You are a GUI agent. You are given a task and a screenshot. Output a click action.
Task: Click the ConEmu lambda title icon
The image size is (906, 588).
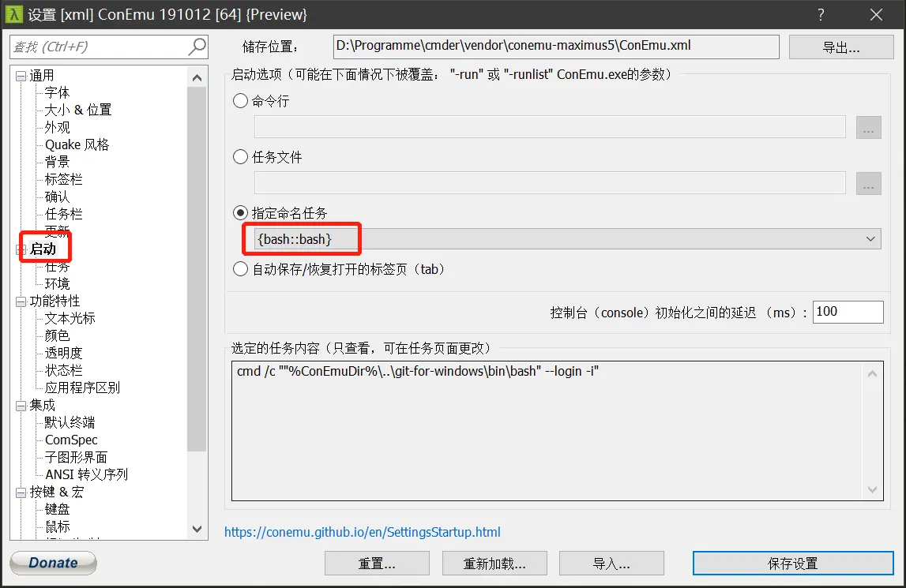tap(13, 14)
